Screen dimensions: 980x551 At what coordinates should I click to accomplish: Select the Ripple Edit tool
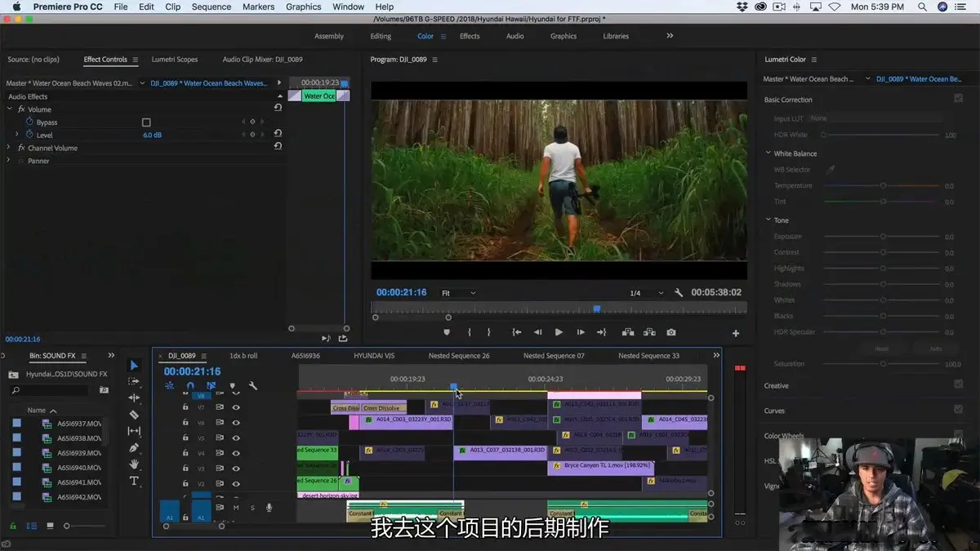click(134, 398)
